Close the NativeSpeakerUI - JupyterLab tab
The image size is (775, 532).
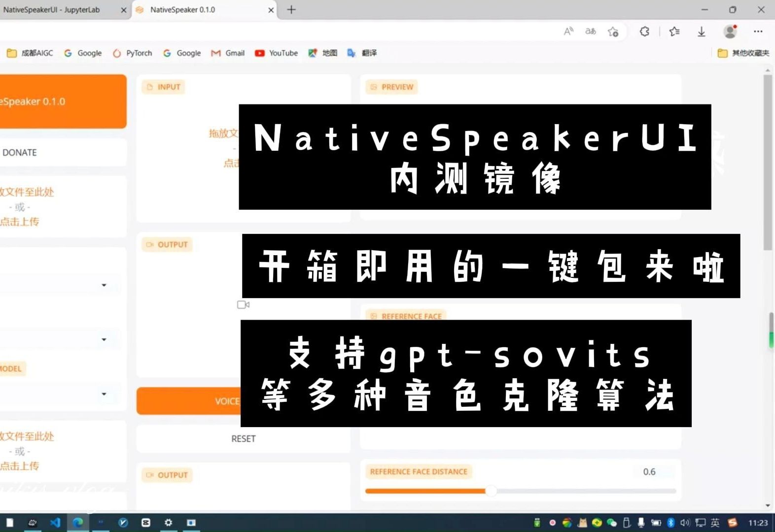[x=123, y=10]
